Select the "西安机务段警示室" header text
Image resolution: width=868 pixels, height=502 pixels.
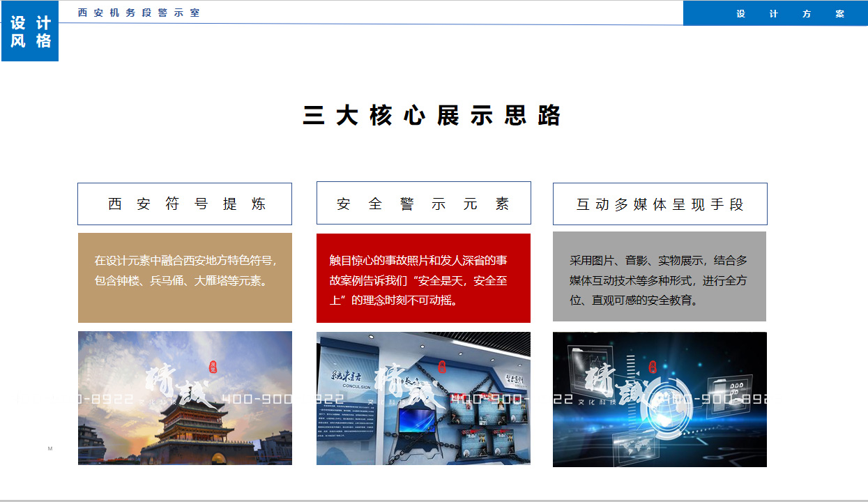pos(139,13)
